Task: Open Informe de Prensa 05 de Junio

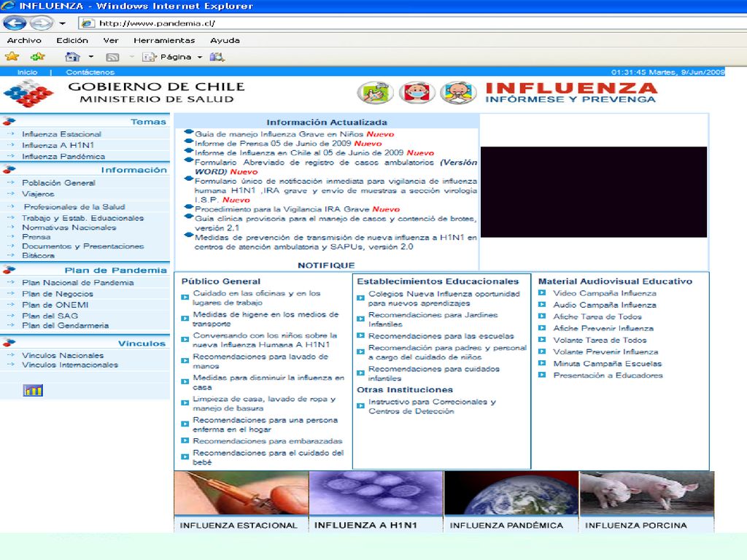Action: click(x=273, y=144)
